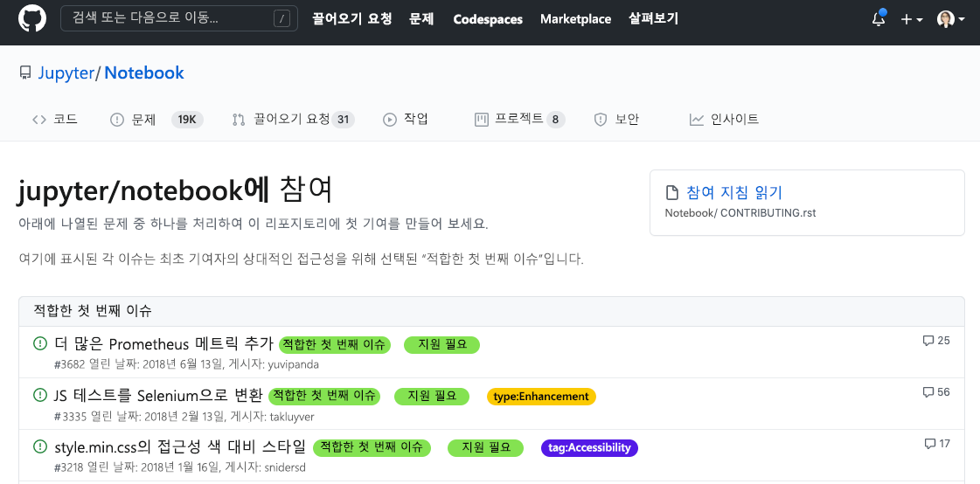Open 끌어오기 요청 in top navigation
980x484 pixels.
pos(352,18)
